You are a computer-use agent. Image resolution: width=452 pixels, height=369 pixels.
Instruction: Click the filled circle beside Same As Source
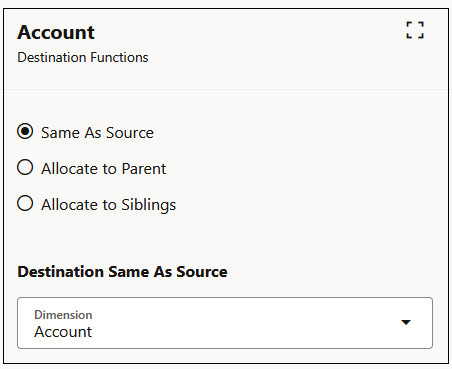click(25, 131)
